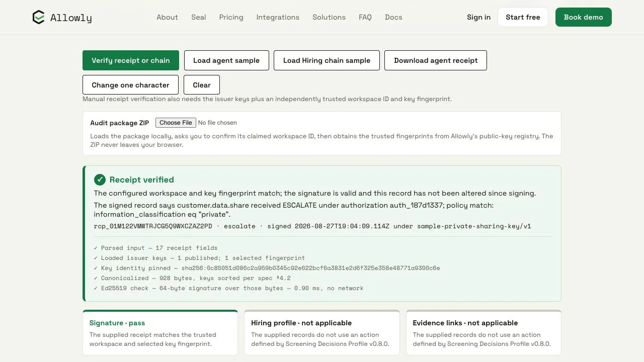Open the About nav item
The width and height of the screenshot is (644, 362).
[x=167, y=17]
